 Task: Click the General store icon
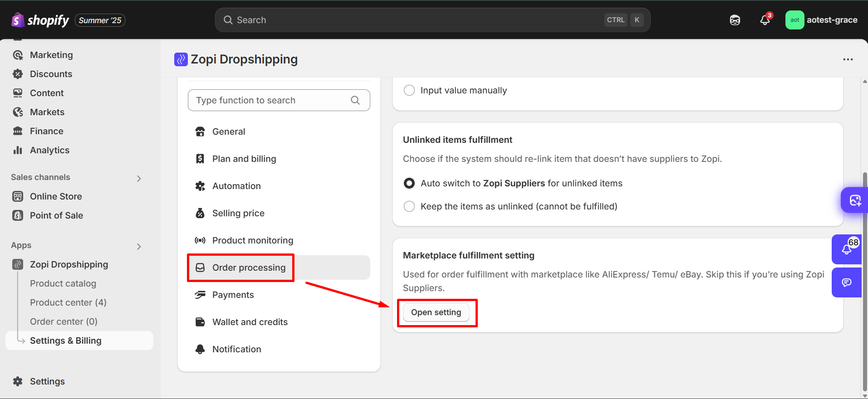coord(200,131)
